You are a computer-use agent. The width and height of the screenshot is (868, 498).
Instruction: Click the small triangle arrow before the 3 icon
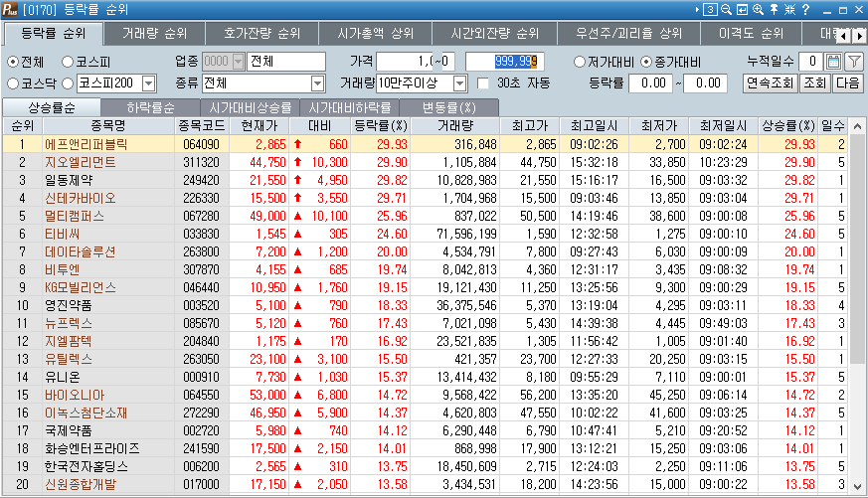[698, 9]
